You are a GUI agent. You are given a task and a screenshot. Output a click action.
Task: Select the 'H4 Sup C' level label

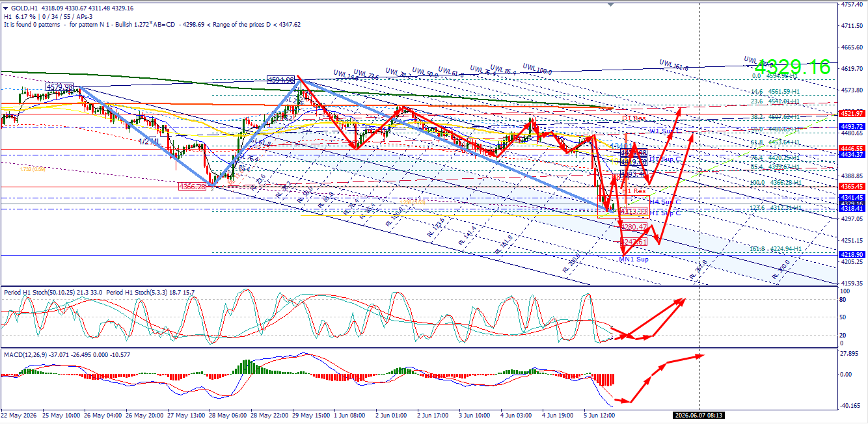click(665, 202)
